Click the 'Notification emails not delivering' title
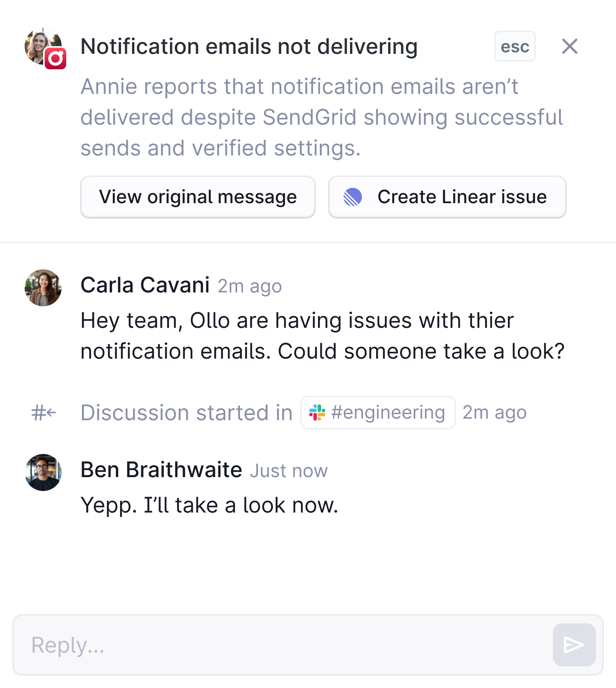Image resolution: width=616 pixels, height=688 pixels. click(x=249, y=47)
